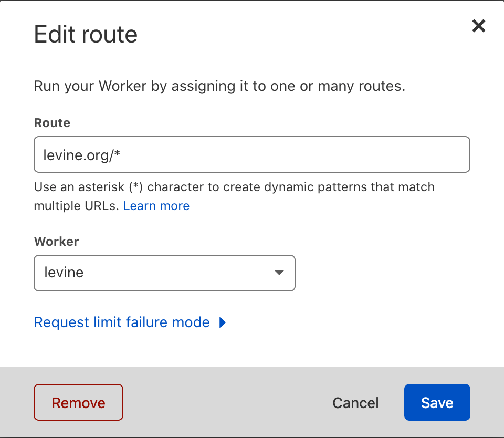Click the triangle beside Request limit failure mode
504x438 pixels.
tap(223, 322)
